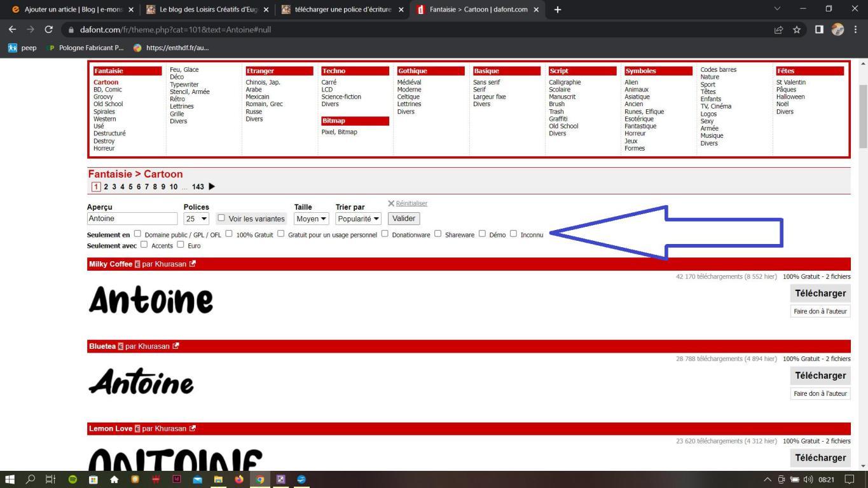868x488 pixels.
Task: Check 'Domaine public / GPL / OFL' box
Action: (x=137, y=234)
